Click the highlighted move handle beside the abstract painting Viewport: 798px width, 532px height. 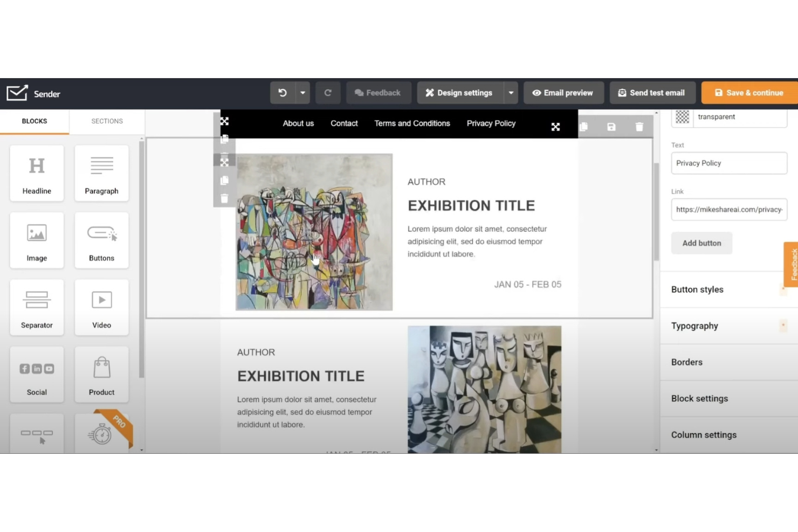coord(224,162)
